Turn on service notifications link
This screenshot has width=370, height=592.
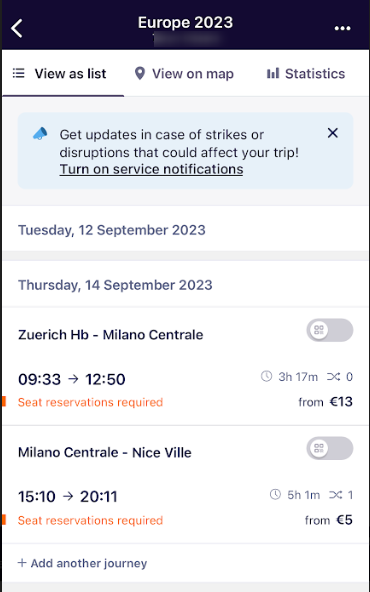(151, 169)
